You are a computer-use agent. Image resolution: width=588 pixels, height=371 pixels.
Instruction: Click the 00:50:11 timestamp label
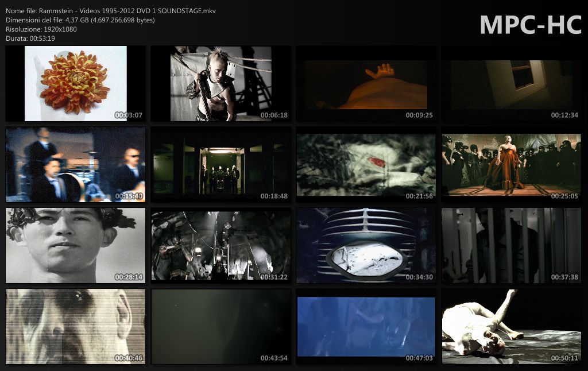tap(564, 358)
